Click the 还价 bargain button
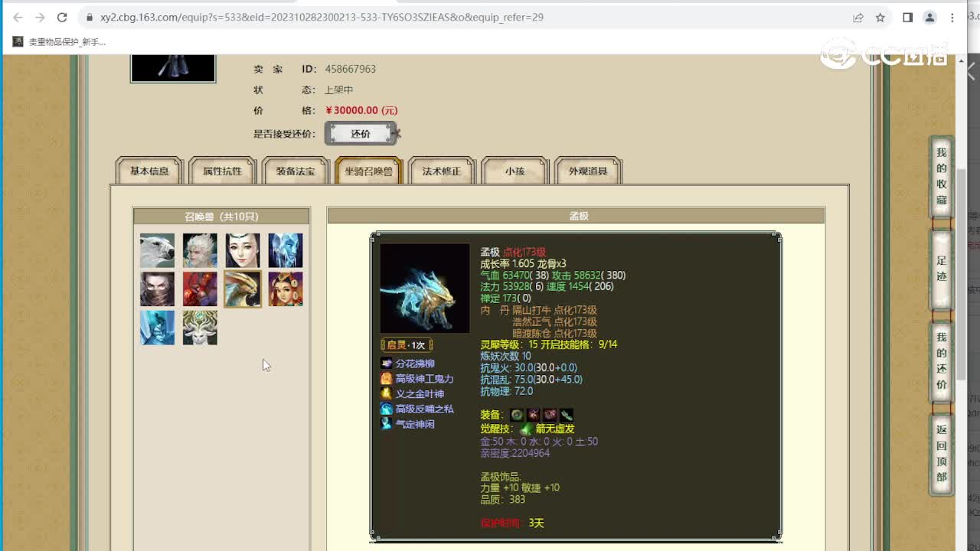The height and width of the screenshot is (551, 980). coord(361,134)
